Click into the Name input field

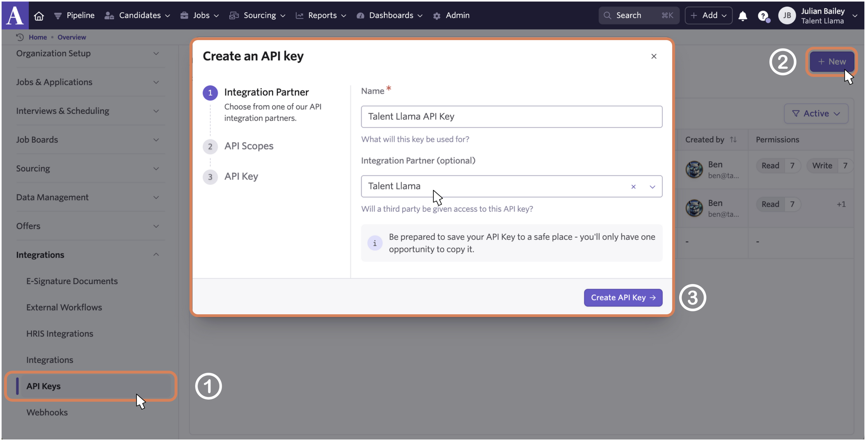click(x=511, y=116)
